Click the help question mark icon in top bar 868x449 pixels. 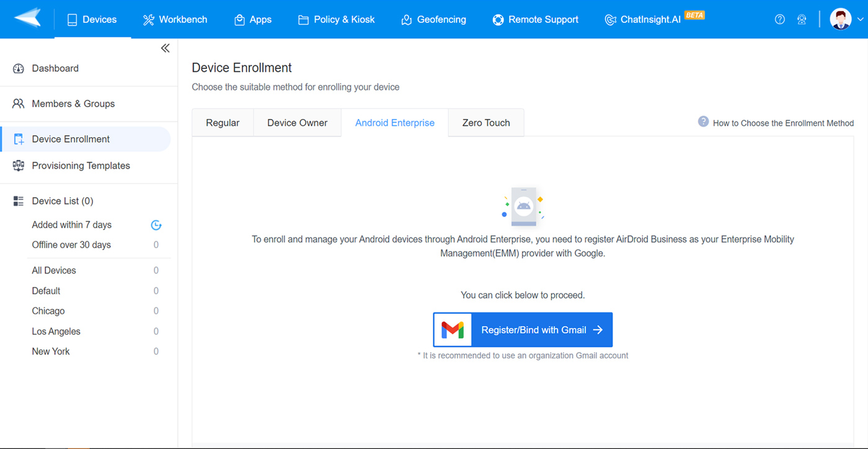click(780, 19)
